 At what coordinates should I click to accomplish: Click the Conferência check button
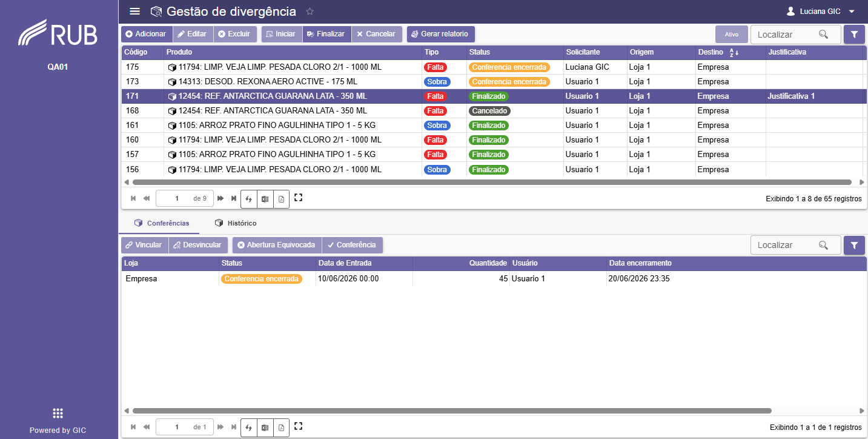[x=353, y=245]
